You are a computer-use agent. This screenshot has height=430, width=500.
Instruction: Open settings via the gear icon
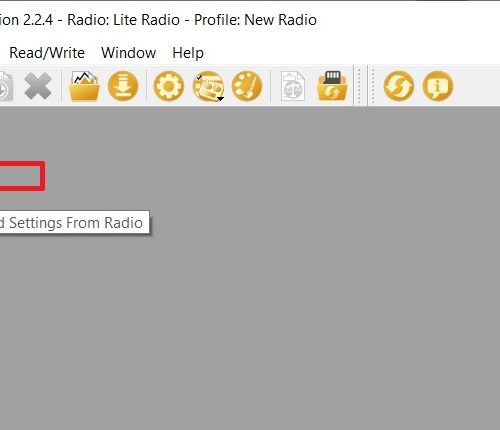click(x=169, y=86)
